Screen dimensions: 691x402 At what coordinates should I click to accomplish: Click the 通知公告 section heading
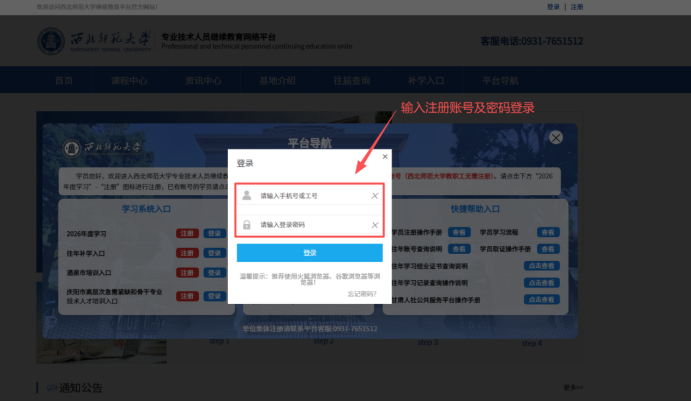pos(80,388)
